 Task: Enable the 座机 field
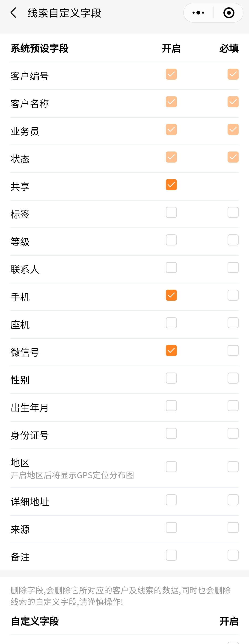171,323
